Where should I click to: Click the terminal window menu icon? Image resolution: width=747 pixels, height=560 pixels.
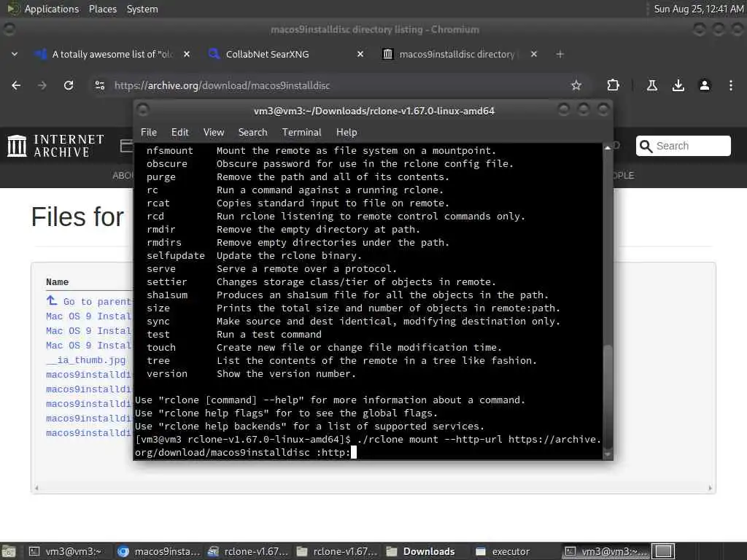point(142,111)
